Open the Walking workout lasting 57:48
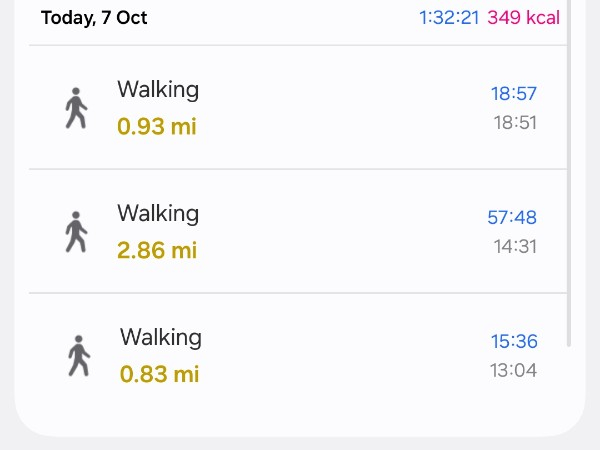Viewport: 600px width, 450px height. pyautogui.click(x=300, y=232)
